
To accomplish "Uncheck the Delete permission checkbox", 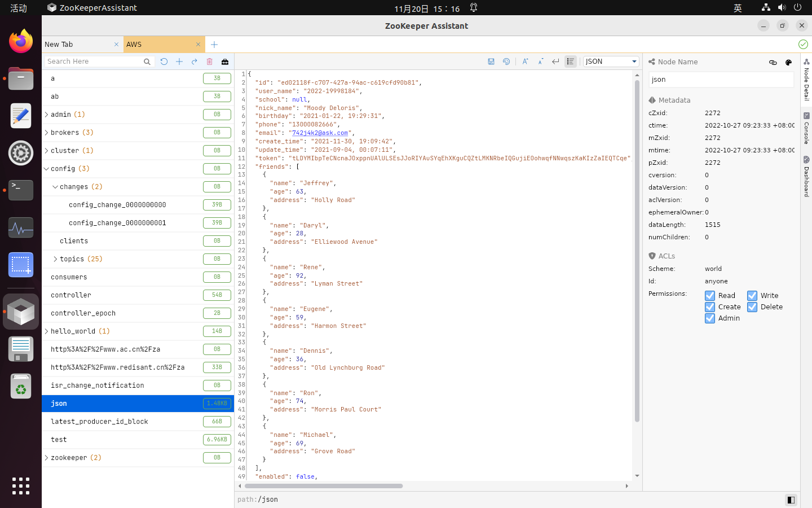I will click(x=752, y=307).
